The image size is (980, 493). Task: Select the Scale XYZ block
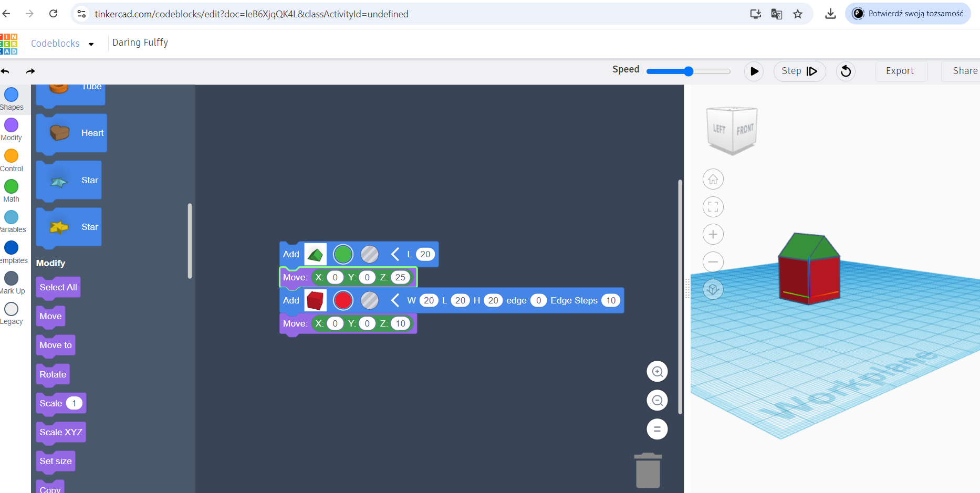pyautogui.click(x=61, y=433)
